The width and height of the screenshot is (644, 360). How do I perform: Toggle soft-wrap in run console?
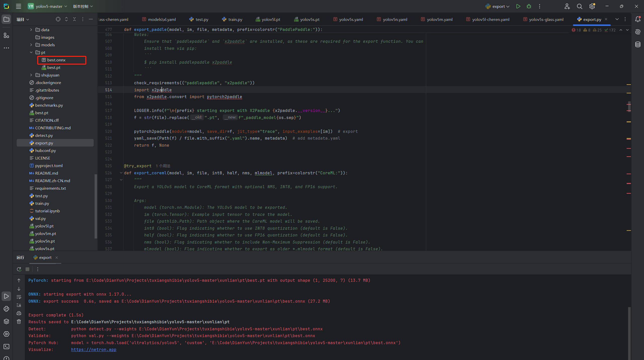pos(19,297)
